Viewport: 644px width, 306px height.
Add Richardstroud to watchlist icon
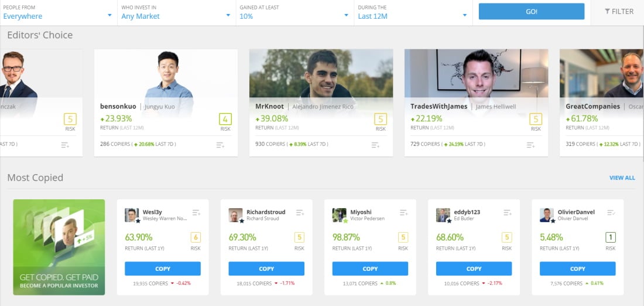[300, 213]
